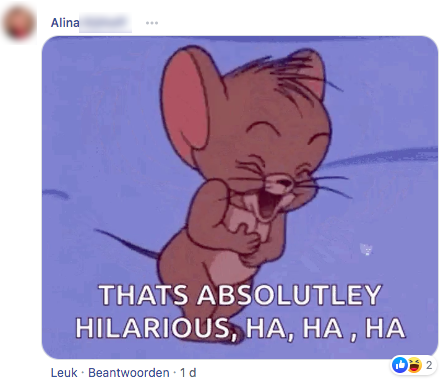Image resolution: width=447 pixels, height=386 pixels.
Task: Click the small grey watermark logo in the GIF
Action: [366, 249]
